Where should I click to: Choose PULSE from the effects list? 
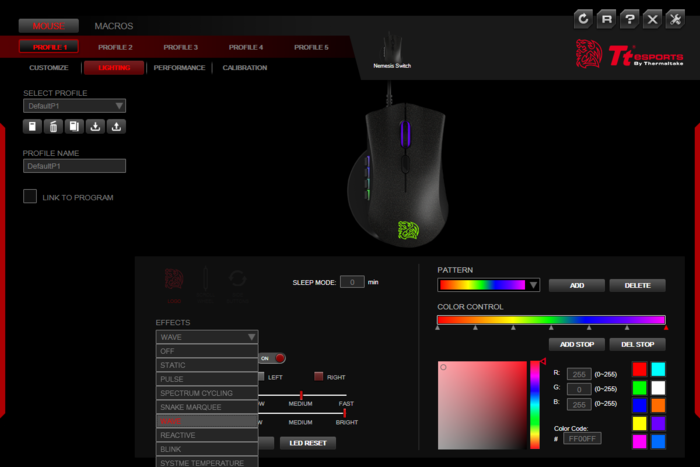click(x=207, y=379)
